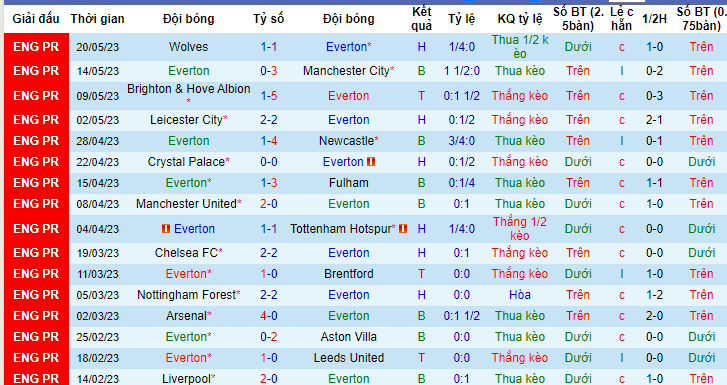
Task: Open the Chelsea FC team link
Action: [x=186, y=253]
